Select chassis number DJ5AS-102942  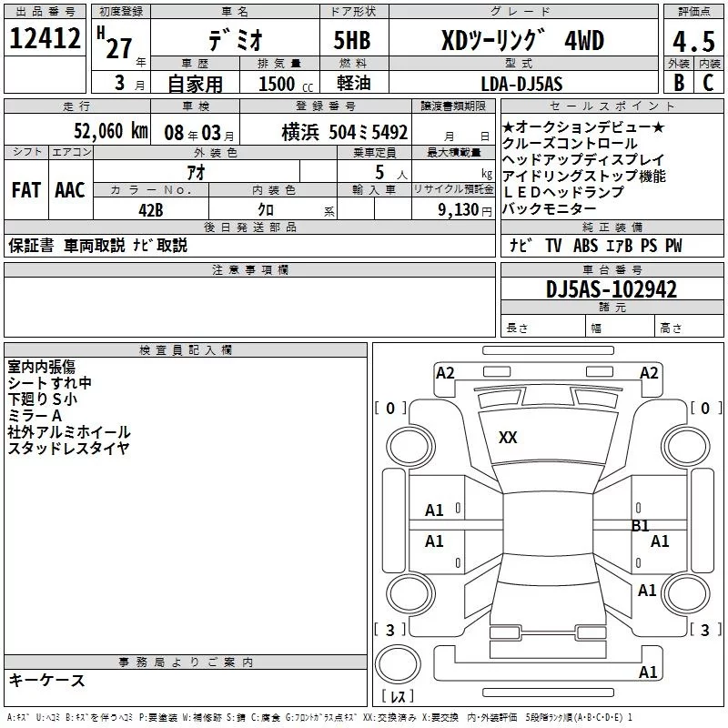[x=612, y=289]
